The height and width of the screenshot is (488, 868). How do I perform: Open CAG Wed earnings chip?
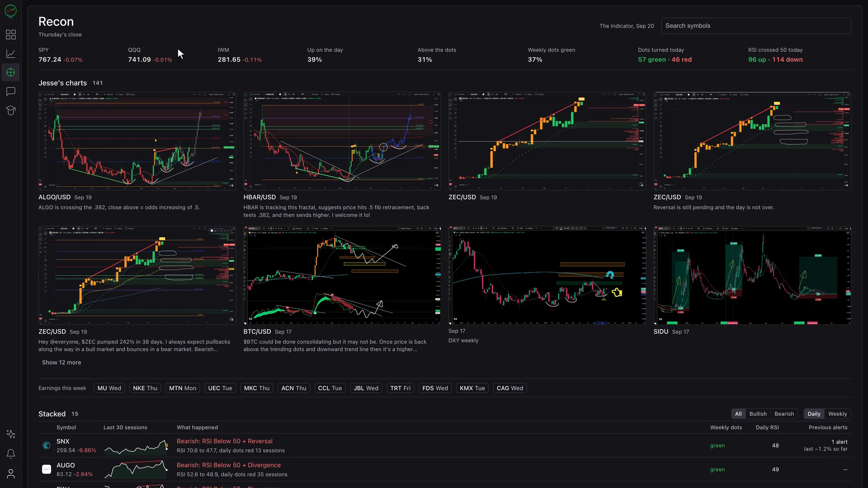(510, 388)
